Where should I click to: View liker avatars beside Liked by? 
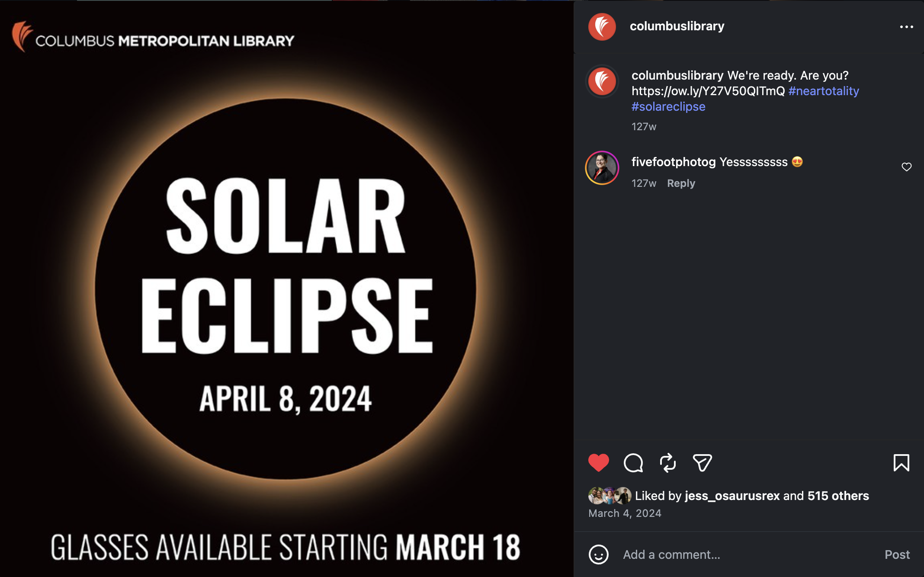coord(610,496)
